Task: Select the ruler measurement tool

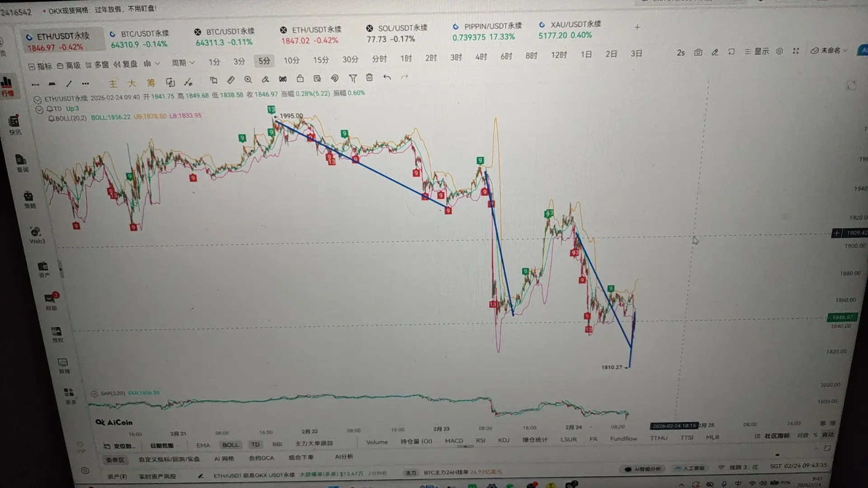Action: pyautogui.click(x=231, y=80)
